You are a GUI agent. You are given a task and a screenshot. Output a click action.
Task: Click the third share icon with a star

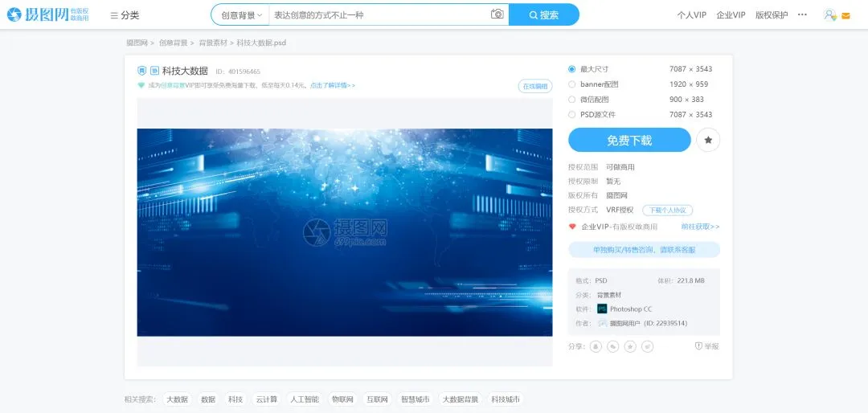click(631, 346)
